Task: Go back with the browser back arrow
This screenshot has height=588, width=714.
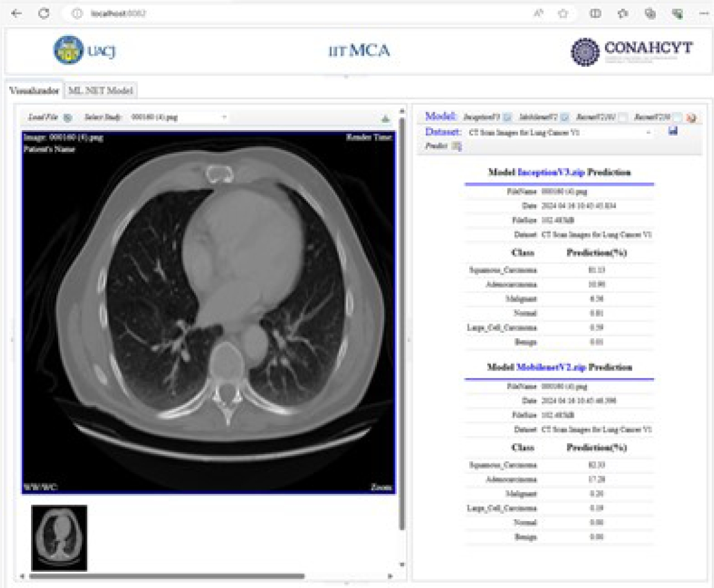Action: 17,13
